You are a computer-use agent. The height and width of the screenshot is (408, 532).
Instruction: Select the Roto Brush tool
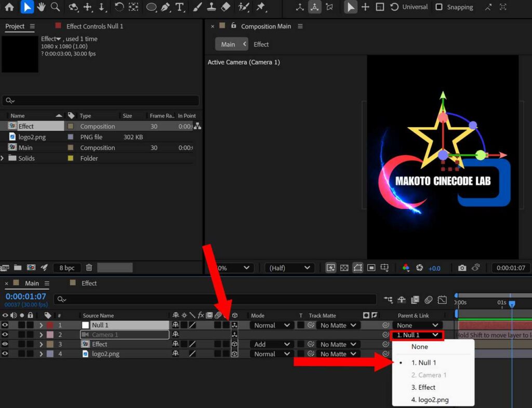[x=244, y=7]
